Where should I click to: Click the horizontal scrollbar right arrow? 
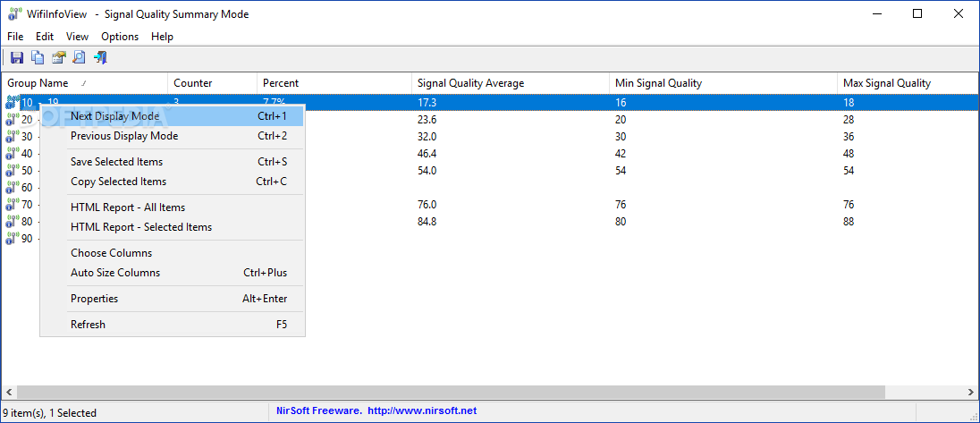(x=971, y=392)
